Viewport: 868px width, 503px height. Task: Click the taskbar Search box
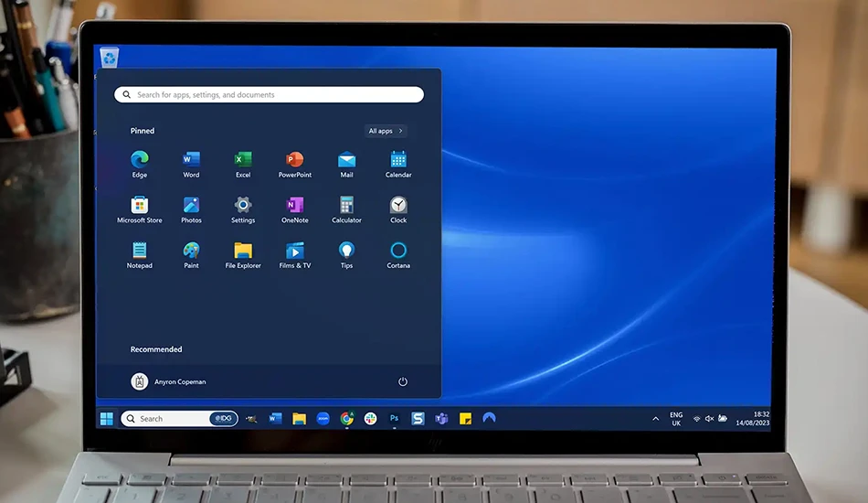(x=179, y=419)
